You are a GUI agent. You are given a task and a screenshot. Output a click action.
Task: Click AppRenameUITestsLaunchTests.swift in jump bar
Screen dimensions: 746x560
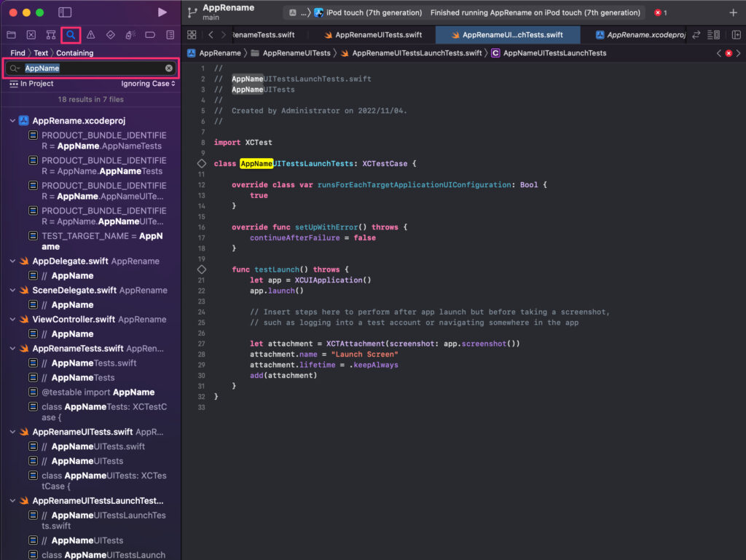coord(411,53)
